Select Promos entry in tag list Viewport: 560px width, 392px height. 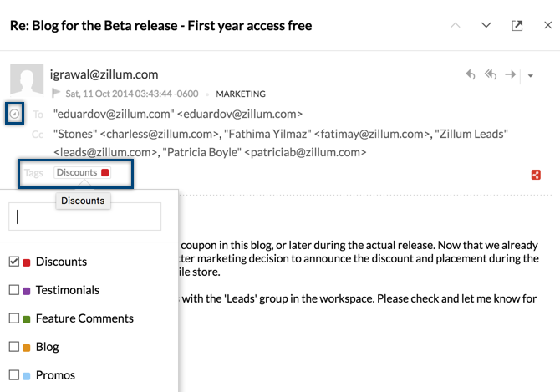55,375
